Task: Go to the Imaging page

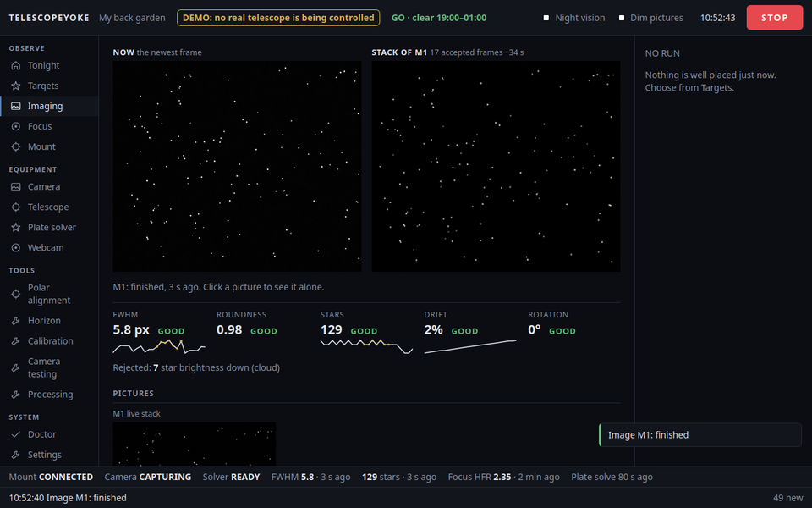Action: point(49,106)
